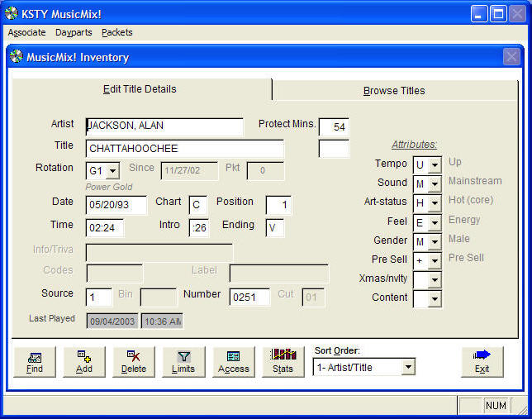Click the Last Played date 09/04/2003

pyautogui.click(x=112, y=321)
